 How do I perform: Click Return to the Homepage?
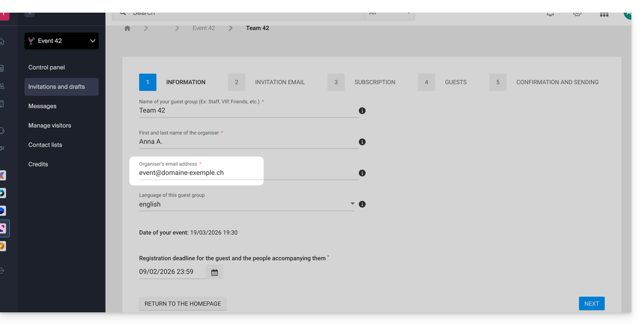[182, 304]
